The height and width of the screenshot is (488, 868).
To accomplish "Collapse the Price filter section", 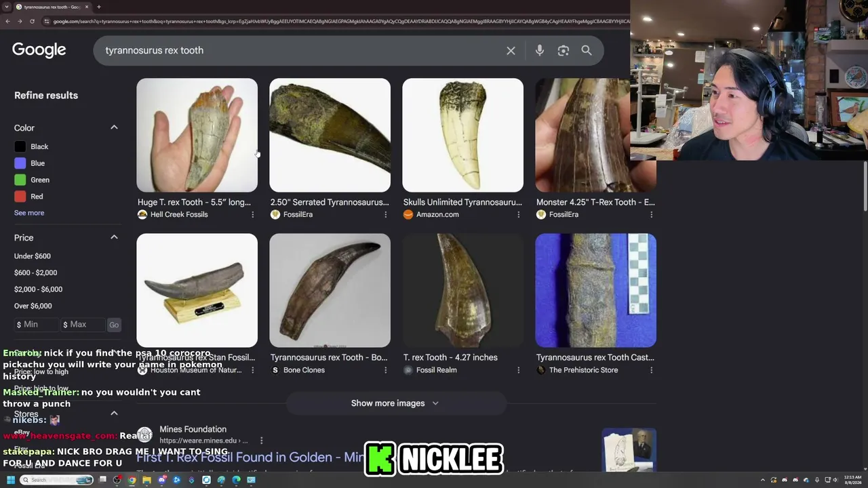I will 114,237.
